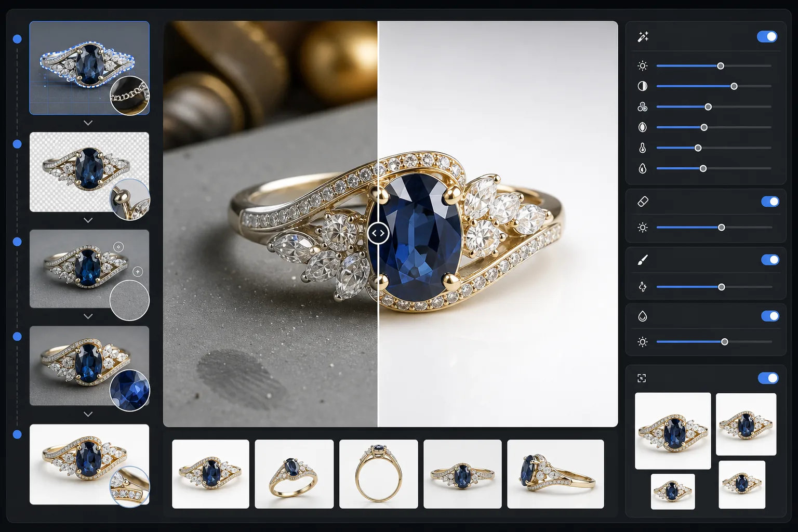This screenshot has width=798, height=532.
Task: Click the color balance three-circles icon
Action: [643, 107]
